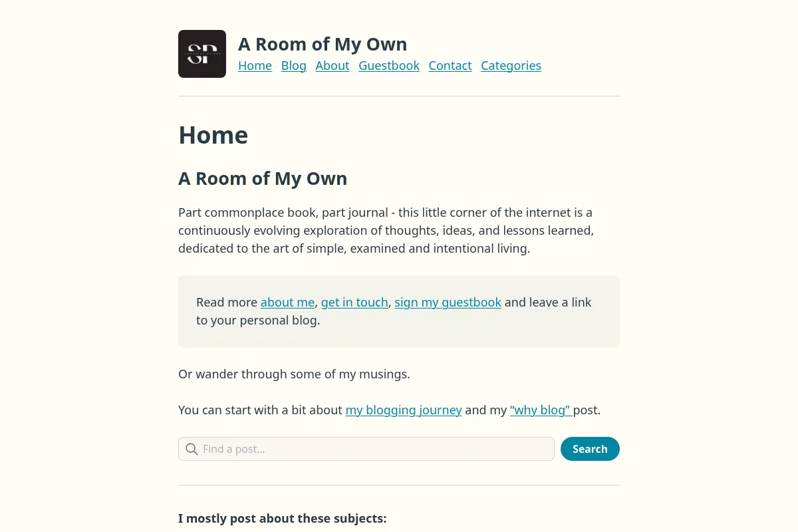Click the intro paragraph about commonplace book
The image size is (798, 532).
tap(386, 231)
